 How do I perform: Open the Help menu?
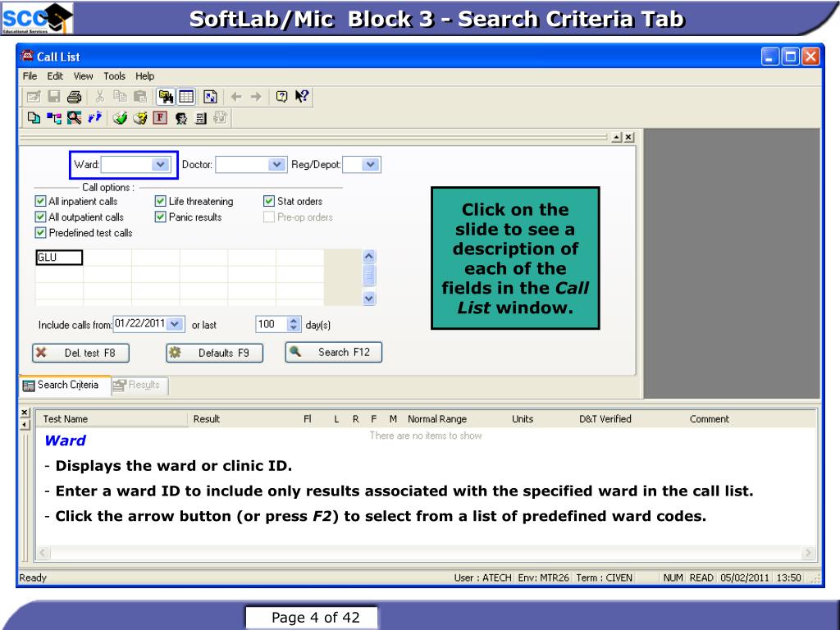pos(144,76)
